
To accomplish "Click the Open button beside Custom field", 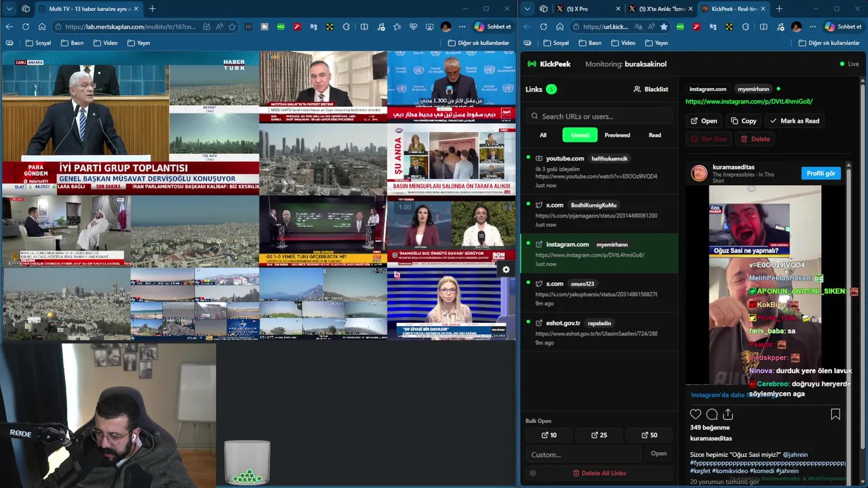I will click(658, 453).
